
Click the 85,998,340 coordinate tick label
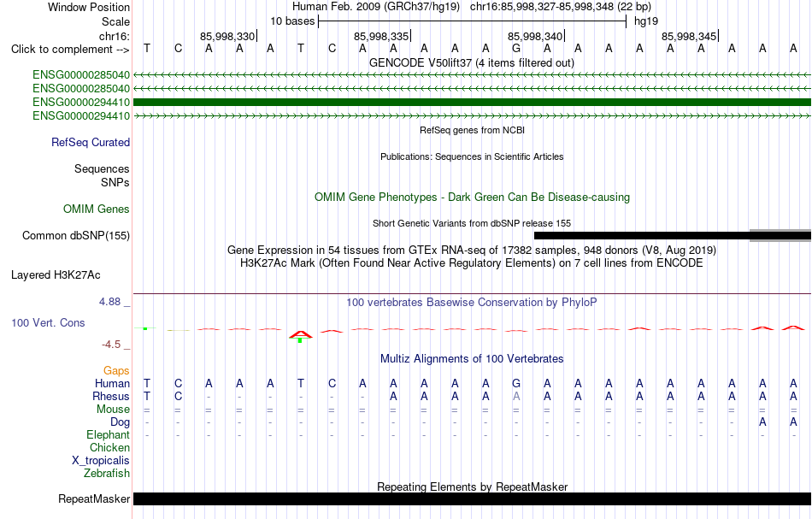click(x=535, y=36)
